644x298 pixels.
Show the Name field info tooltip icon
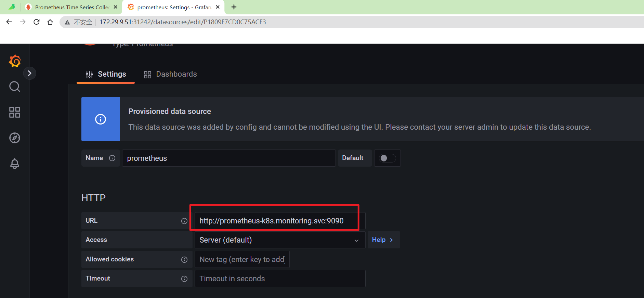pos(112,158)
